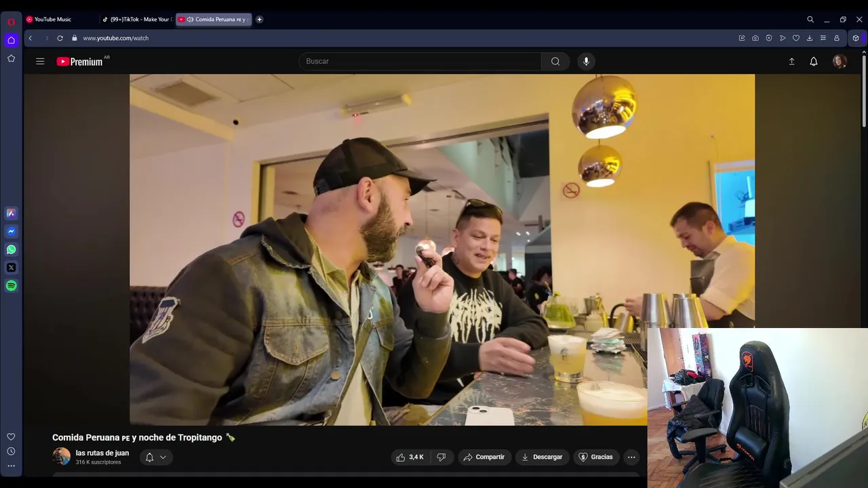Open the Opera main menu logo
Image resolution: width=868 pixels, height=488 pixels.
[x=11, y=22]
